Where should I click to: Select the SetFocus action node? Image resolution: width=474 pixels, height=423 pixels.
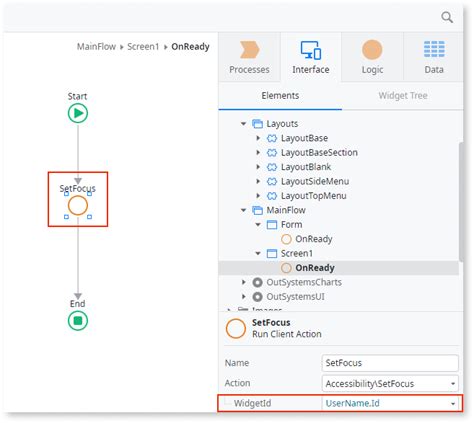pos(78,205)
